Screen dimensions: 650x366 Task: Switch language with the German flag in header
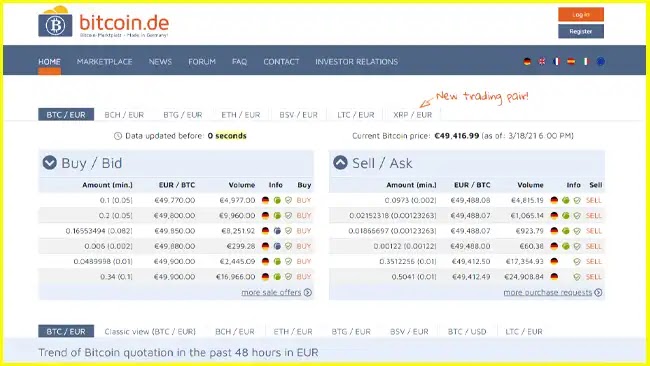(527, 61)
